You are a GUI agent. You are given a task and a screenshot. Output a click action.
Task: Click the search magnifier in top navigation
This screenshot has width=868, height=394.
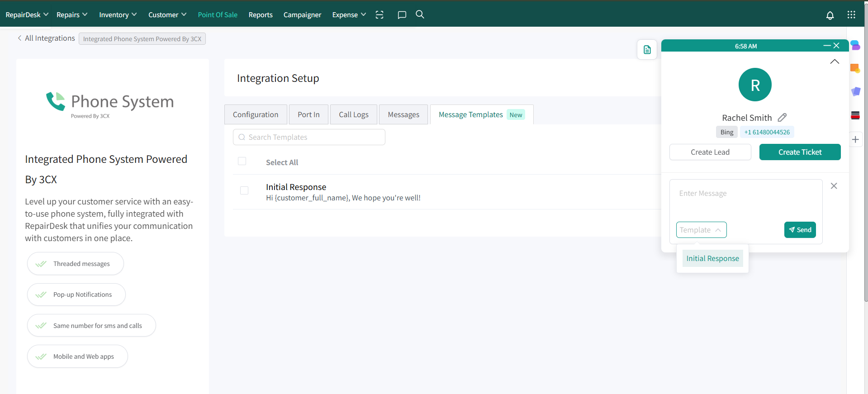tap(420, 14)
